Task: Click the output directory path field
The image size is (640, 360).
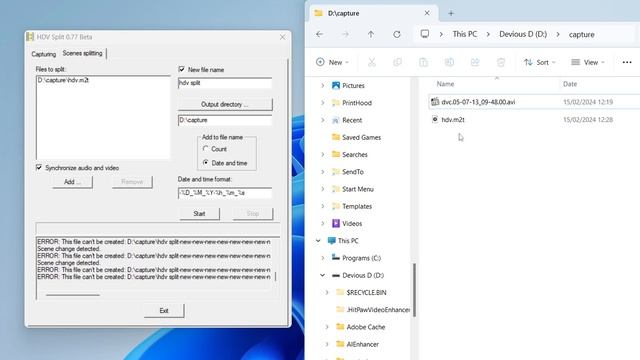Action: point(225,120)
